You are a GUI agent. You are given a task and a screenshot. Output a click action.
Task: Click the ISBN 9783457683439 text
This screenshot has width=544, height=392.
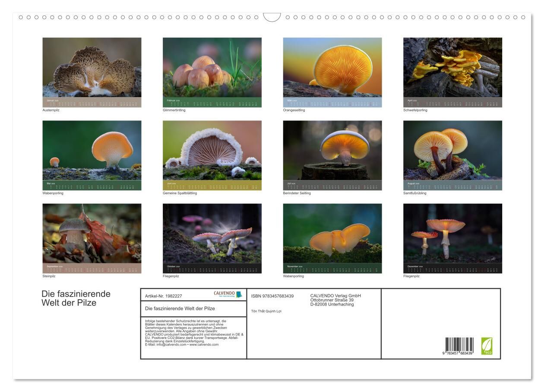[272, 296]
